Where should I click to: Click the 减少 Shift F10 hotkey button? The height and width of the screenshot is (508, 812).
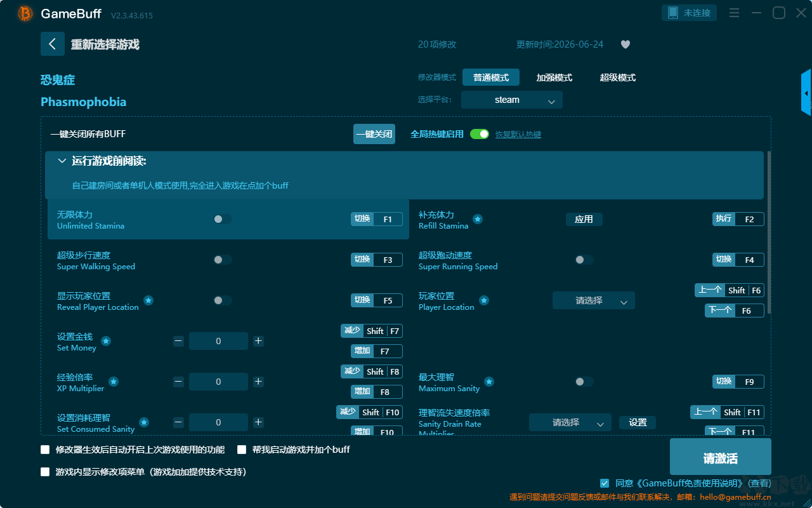point(369,412)
